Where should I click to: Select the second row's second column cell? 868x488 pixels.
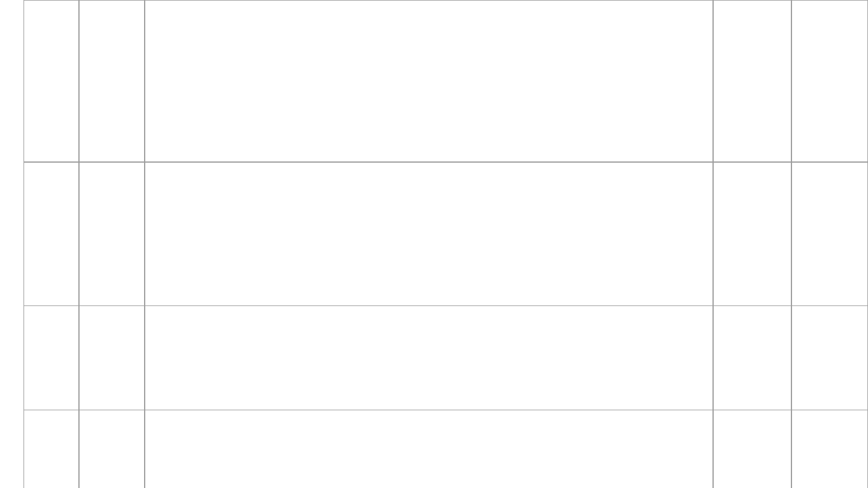point(112,234)
